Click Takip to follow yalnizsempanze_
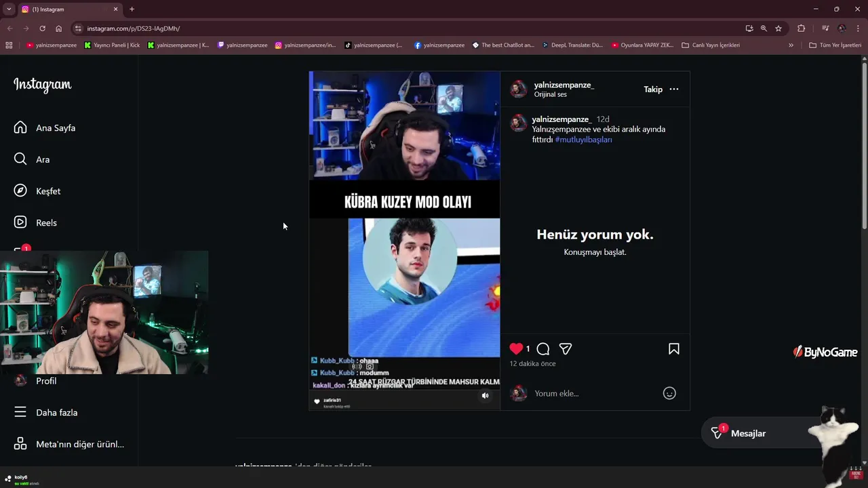This screenshot has height=488, width=868. (x=653, y=89)
